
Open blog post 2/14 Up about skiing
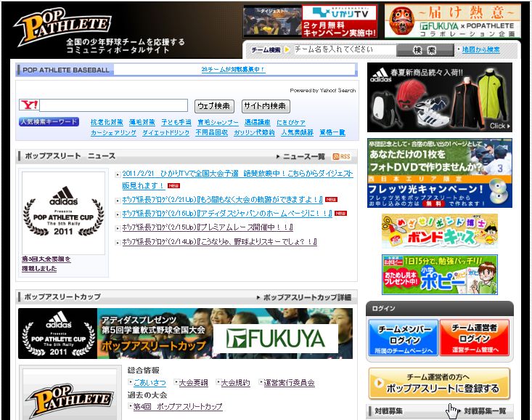click(219, 242)
